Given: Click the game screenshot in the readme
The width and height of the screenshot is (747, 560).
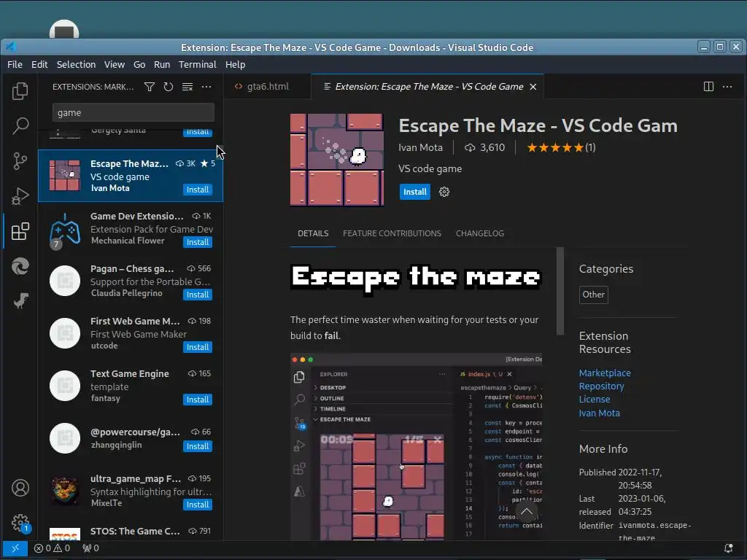Looking at the screenshot, I should point(416,447).
